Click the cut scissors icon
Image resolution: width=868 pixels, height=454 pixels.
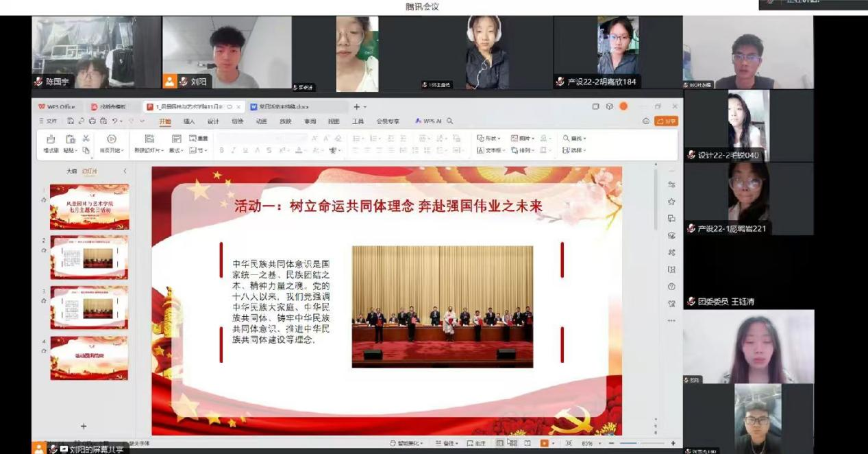click(86, 139)
